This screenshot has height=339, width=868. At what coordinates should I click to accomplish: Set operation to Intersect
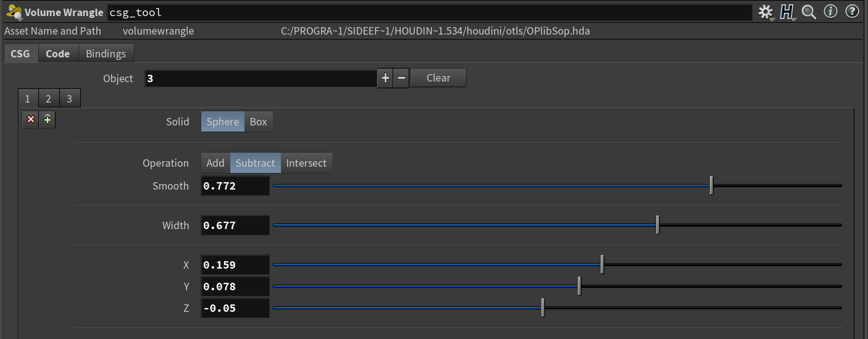[306, 163]
